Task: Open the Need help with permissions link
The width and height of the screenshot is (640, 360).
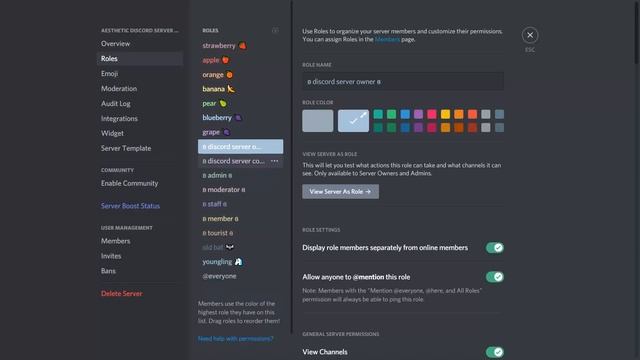Action: point(236,338)
